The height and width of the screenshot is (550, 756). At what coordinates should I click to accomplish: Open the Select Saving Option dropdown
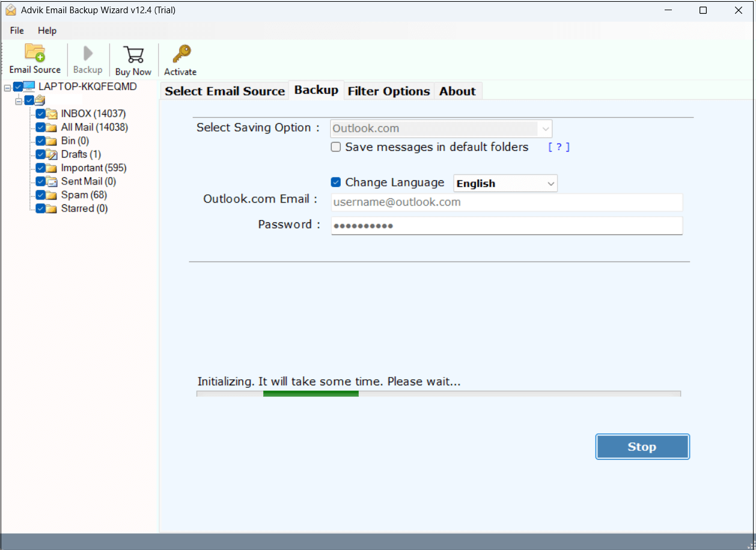(544, 128)
